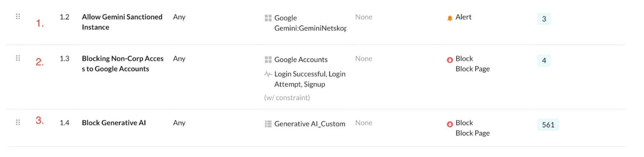This screenshot has width=644, height=157.
Task: Click the Google Gemini application icon
Action: [268, 18]
